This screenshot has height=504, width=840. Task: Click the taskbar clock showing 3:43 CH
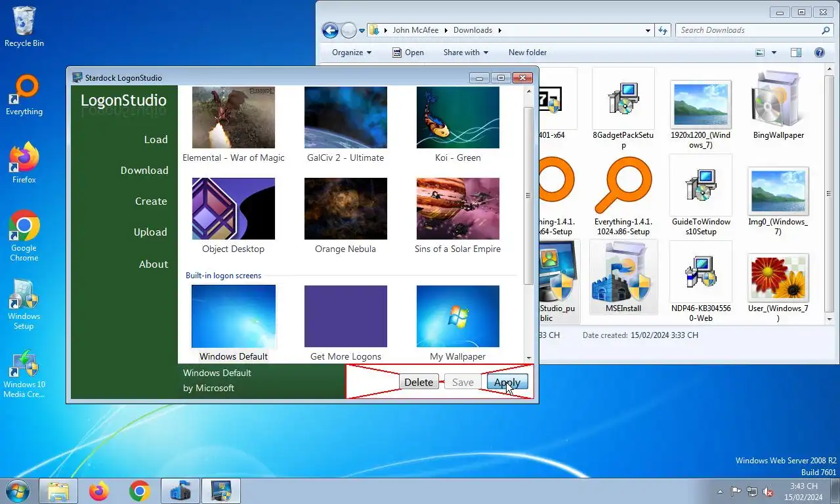click(x=804, y=492)
